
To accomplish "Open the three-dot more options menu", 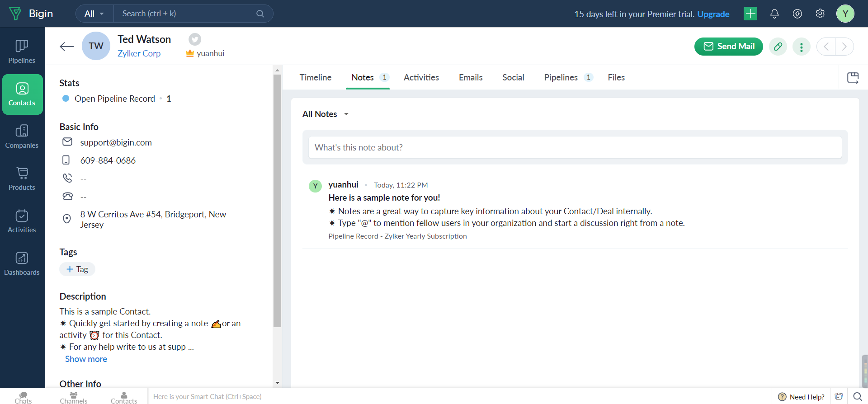I will 802,47.
